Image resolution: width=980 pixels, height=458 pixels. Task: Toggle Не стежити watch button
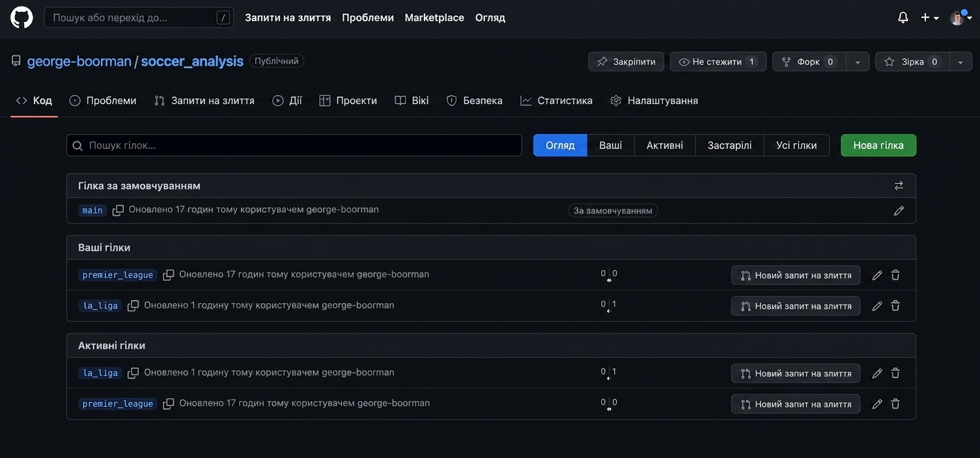pos(718,62)
